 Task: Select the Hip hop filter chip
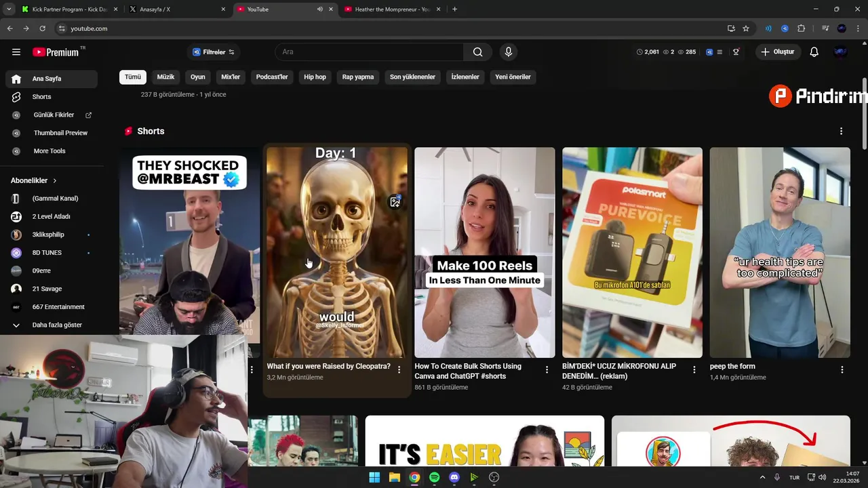(315, 77)
